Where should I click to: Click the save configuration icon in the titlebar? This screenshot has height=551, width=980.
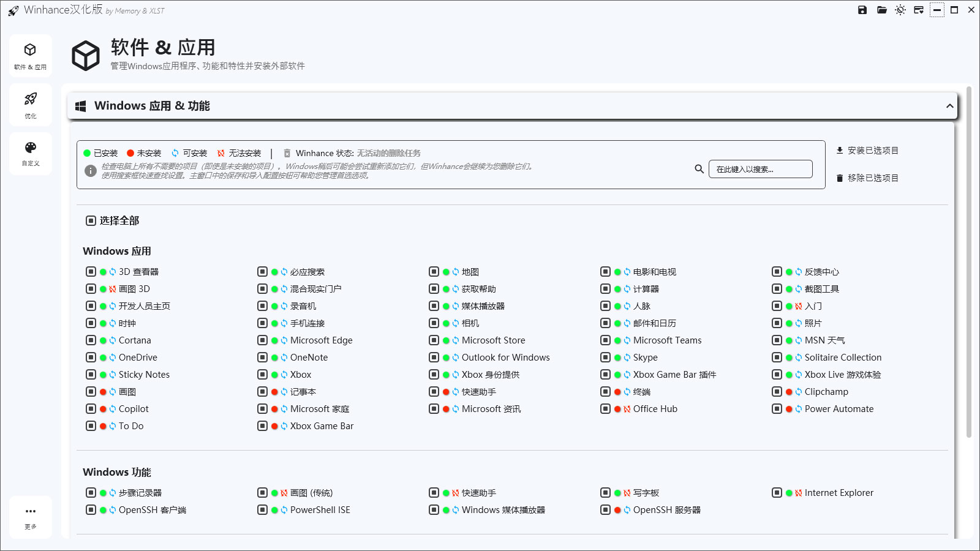pyautogui.click(x=861, y=10)
